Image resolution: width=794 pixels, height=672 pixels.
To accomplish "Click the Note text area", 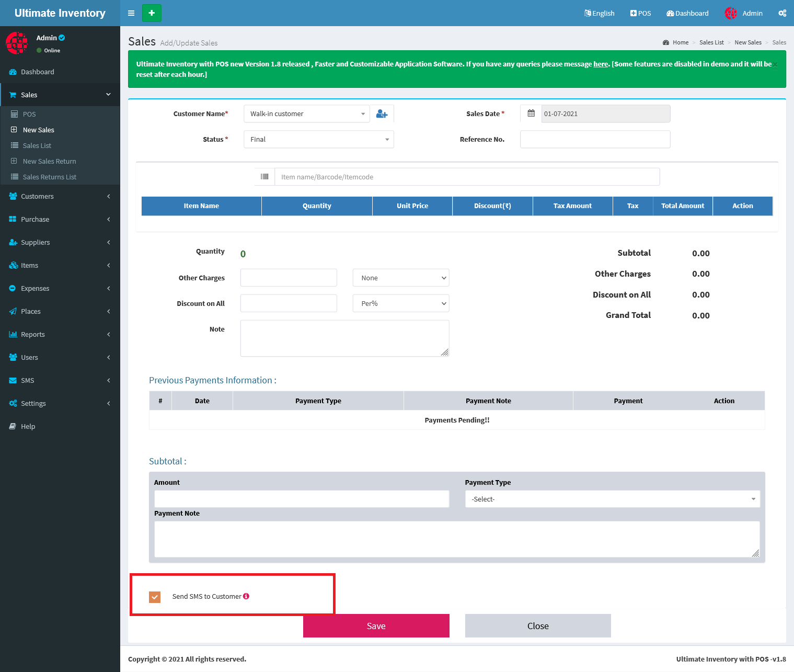I will tap(344, 338).
